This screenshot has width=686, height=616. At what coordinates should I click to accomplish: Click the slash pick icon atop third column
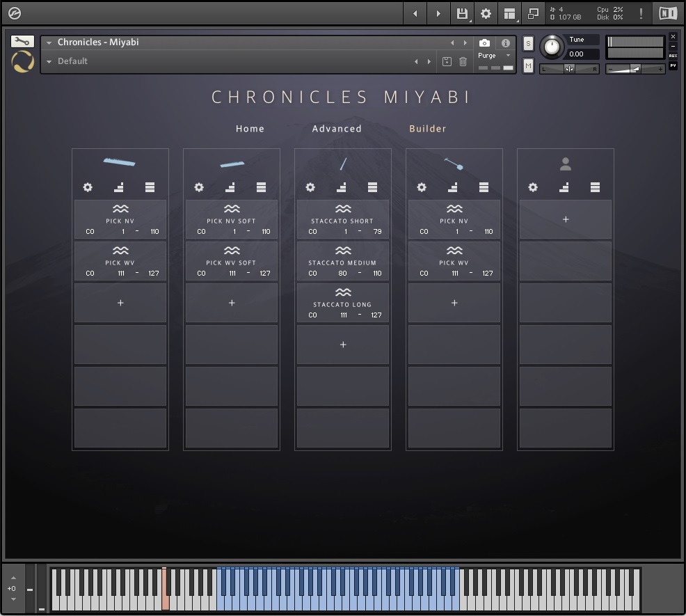(344, 164)
